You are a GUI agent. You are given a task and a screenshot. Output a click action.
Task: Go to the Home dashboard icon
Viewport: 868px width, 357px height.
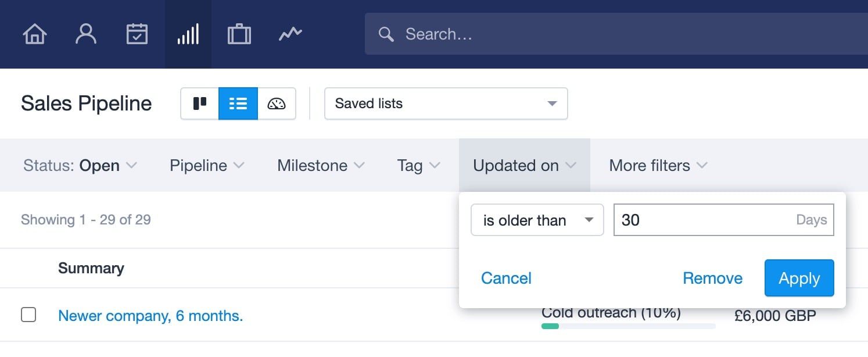tap(34, 34)
